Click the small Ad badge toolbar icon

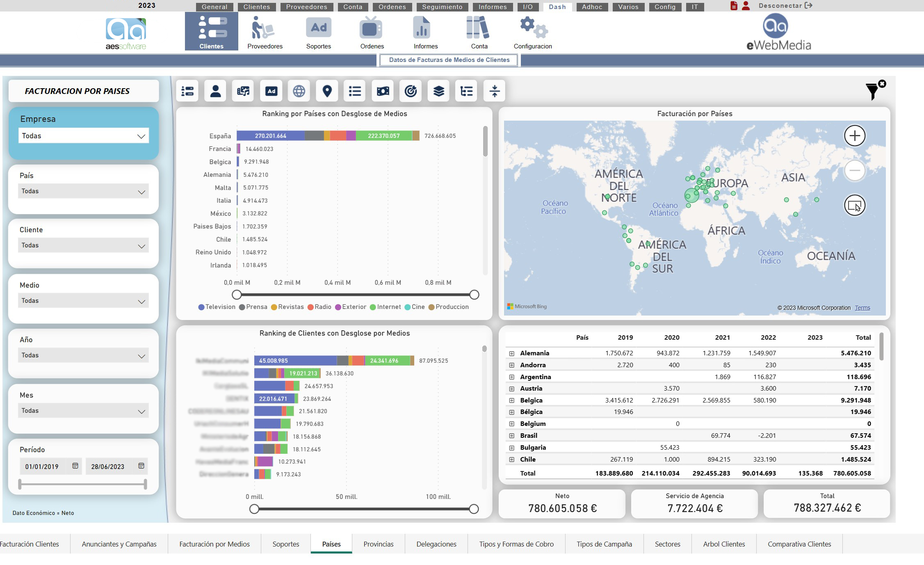[x=271, y=91]
